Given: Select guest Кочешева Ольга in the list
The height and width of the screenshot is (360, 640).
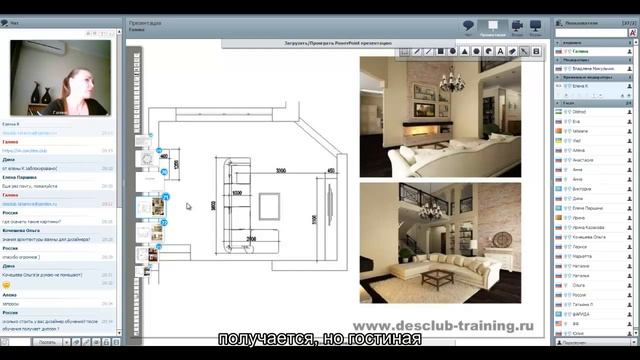Looking at the screenshot, I should [x=594, y=237].
